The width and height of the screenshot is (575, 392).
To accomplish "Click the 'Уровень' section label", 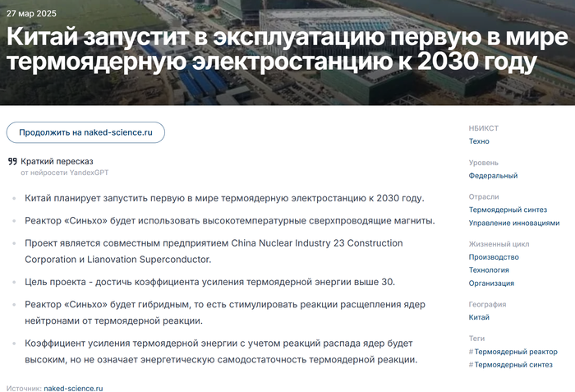I will click(483, 163).
